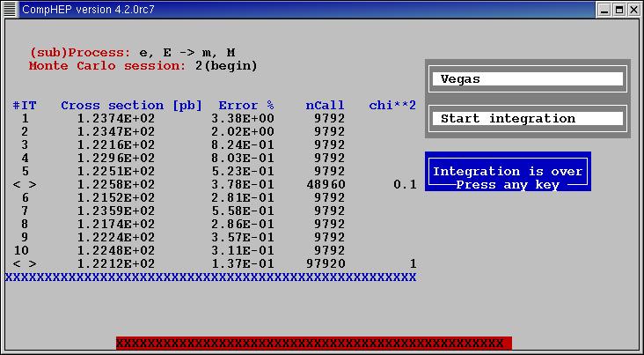The image size is (644, 355).
Task: Click the 'Monte Carlo session:' label
Action: point(107,66)
